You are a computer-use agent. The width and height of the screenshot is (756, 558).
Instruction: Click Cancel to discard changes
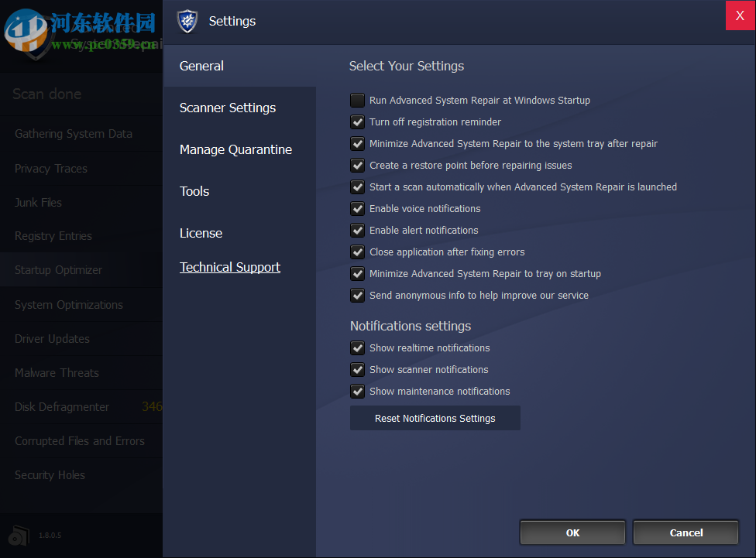click(686, 532)
